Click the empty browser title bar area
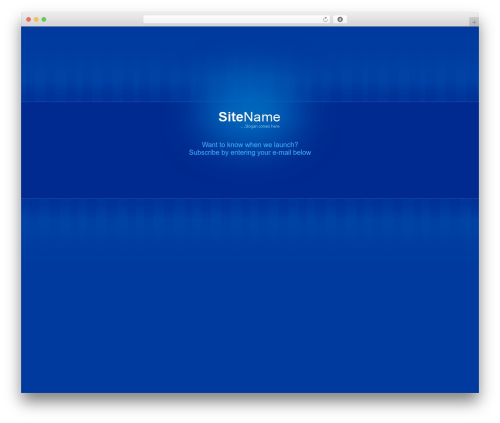 93,20
